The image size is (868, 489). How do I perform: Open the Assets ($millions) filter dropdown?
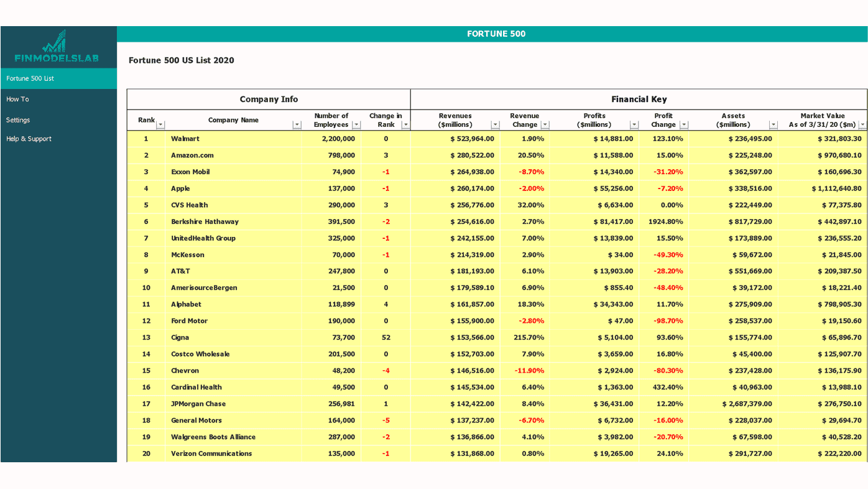pyautogui.click(x=773, y=124)
